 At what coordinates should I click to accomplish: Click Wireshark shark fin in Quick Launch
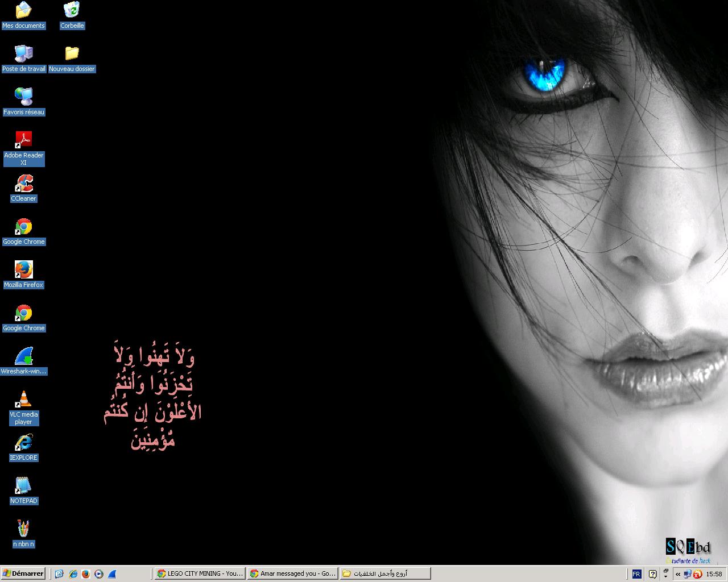click(x=112, y=574)
